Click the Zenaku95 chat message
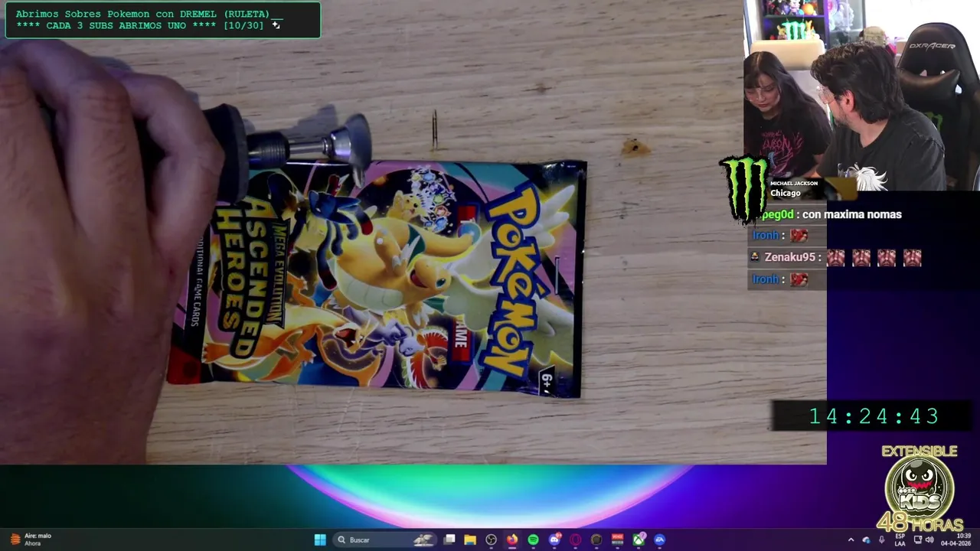 837,258
